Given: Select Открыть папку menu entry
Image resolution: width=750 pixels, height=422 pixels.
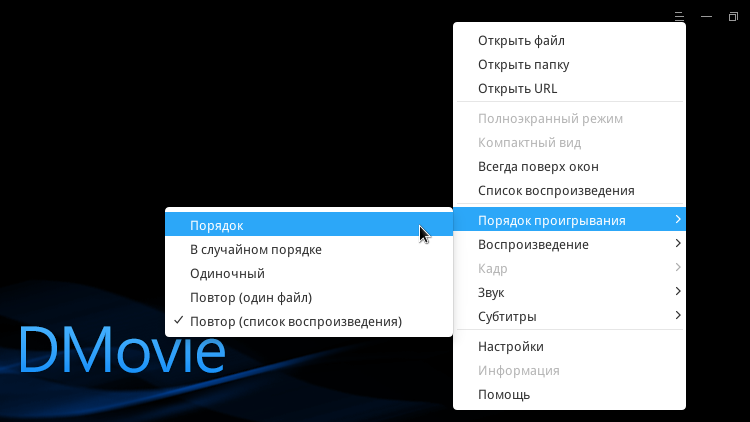Looking at the screenshot, I should (x=569, y=65).
